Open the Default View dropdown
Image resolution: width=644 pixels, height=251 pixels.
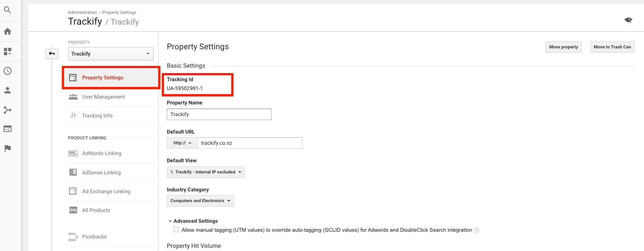[206, 172]
